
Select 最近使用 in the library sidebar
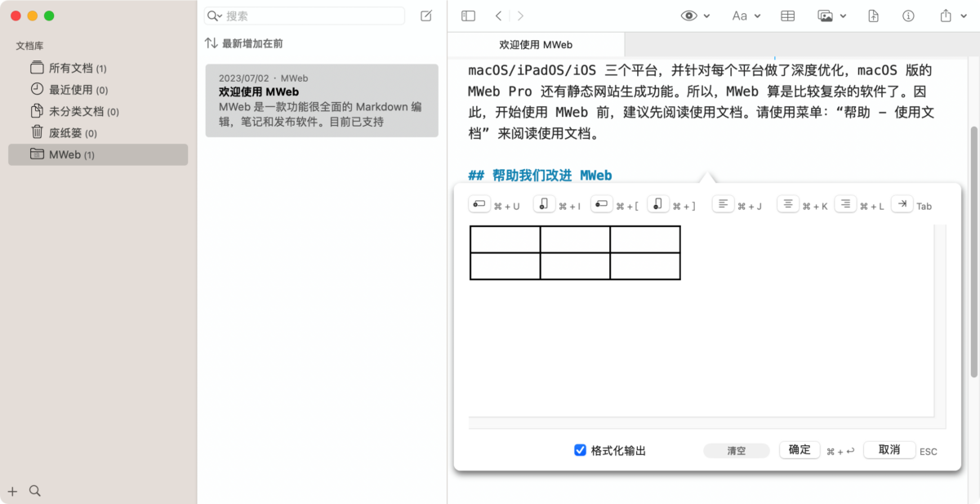pyautogui.click(x=98, y=90)
